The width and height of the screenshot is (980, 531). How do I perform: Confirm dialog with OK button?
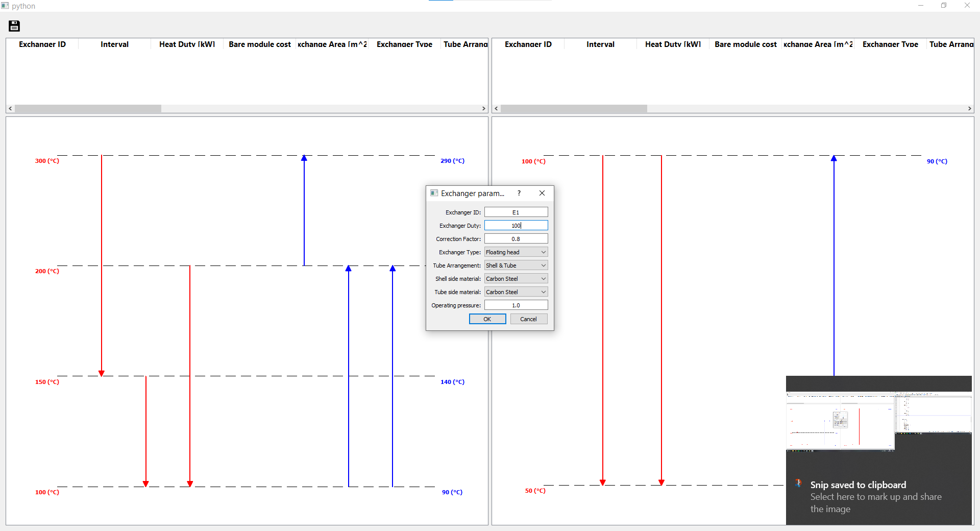(x=487, y=319)
